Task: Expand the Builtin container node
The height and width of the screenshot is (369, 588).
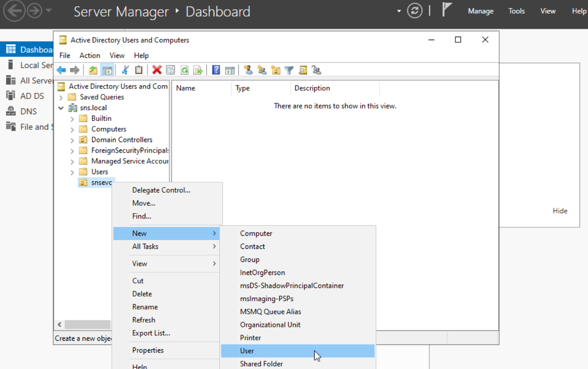Action: coord(72,119)
